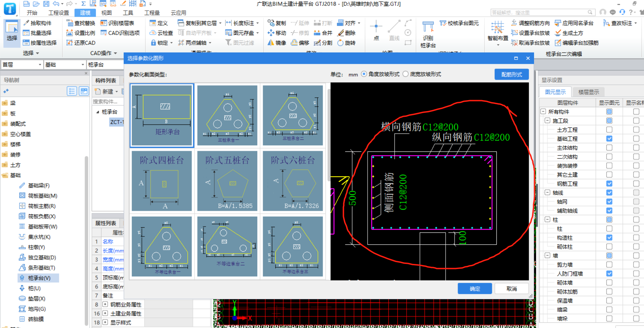Select the 点 point drawing tool
The image size is (644, 328).
pos(376,30)
